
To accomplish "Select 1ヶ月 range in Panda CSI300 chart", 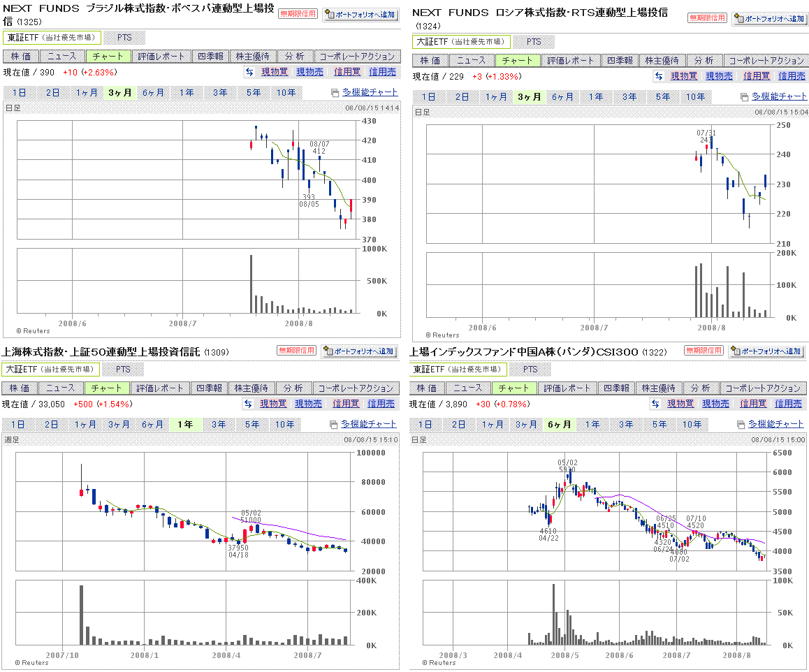I will click(493, 425).
